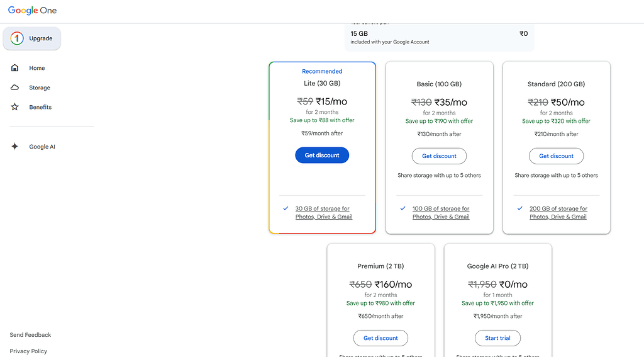Get discount on the Standard 200 GB plan

[x=556, y=156]
